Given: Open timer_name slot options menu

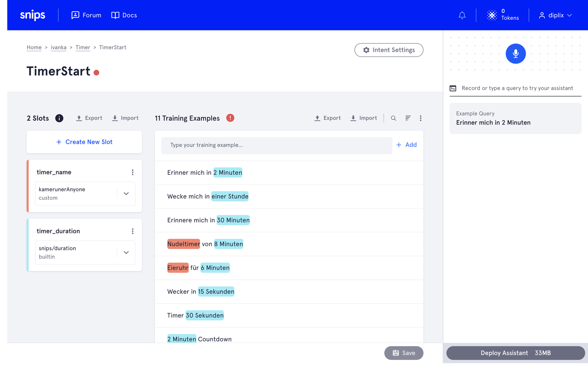Looking at the screenshot, I should 132,172.
